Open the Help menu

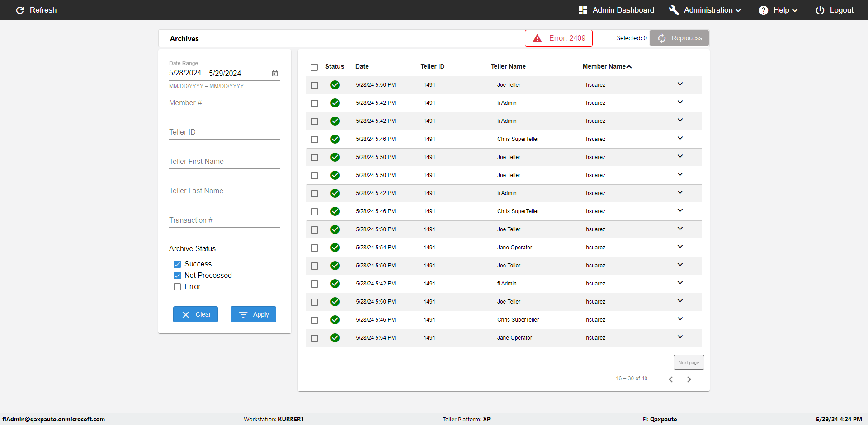pos(780,10)
